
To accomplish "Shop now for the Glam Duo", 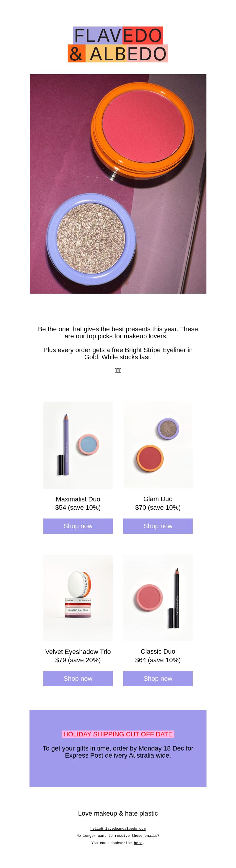I will [x=158, y=526].
